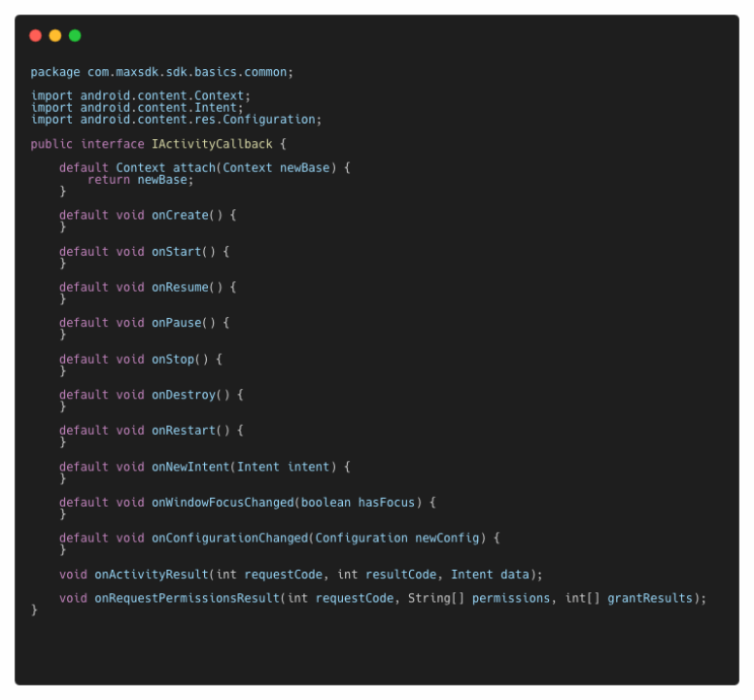This screenshot has height=700, width=754.
Task: Click the interface keyword
Action: pos(112,144)
